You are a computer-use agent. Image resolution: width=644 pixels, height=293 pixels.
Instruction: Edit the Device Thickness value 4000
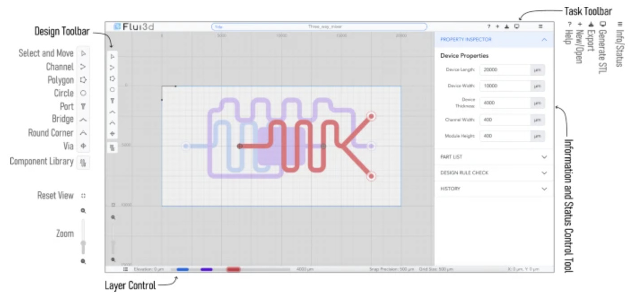505,103
